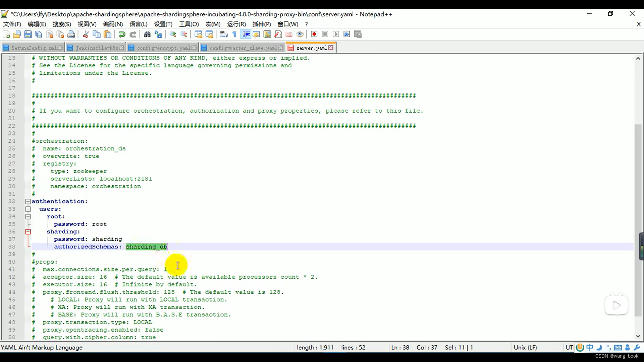Screen dimensions: 644x362
Task: Toggle the monitoring eye icon
Action: coord(300,34)
